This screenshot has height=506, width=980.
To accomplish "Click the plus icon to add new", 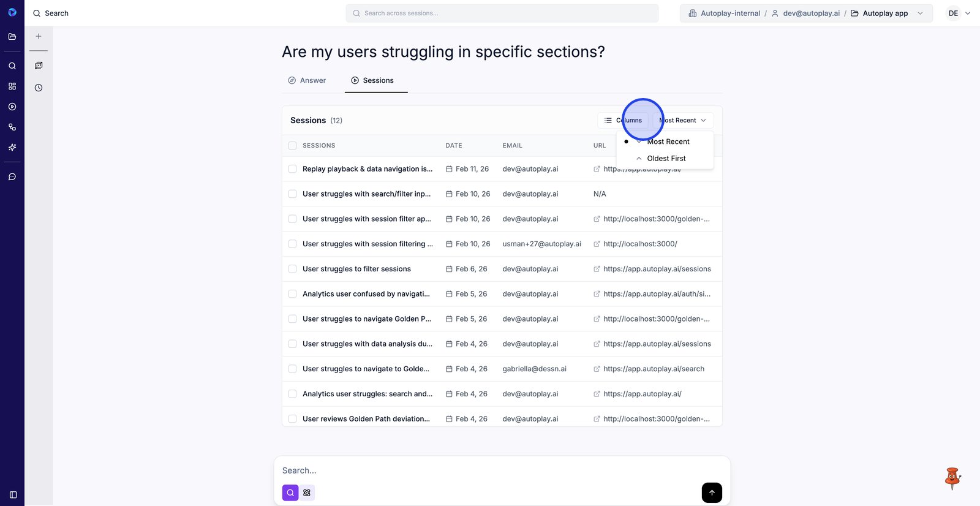I will [39, 36].
